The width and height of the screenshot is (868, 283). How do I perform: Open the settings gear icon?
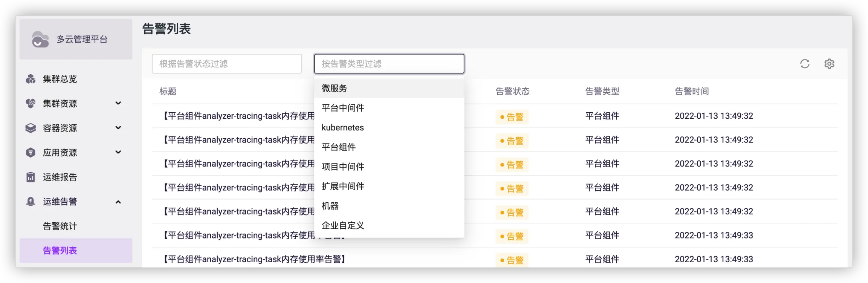tap(829, 64)
